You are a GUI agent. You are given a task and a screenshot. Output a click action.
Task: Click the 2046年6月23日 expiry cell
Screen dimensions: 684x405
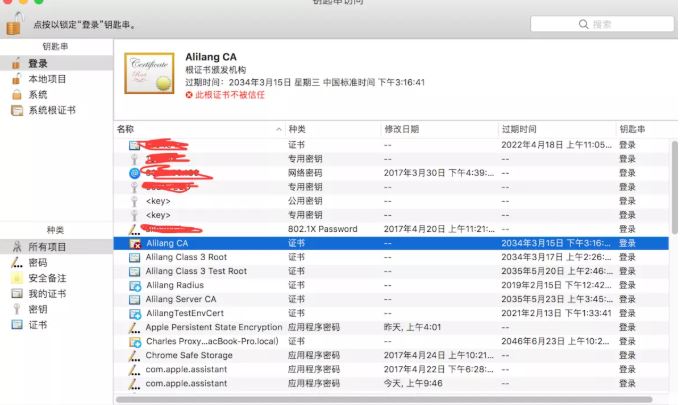pyautogui.click(x=555, y=341)
